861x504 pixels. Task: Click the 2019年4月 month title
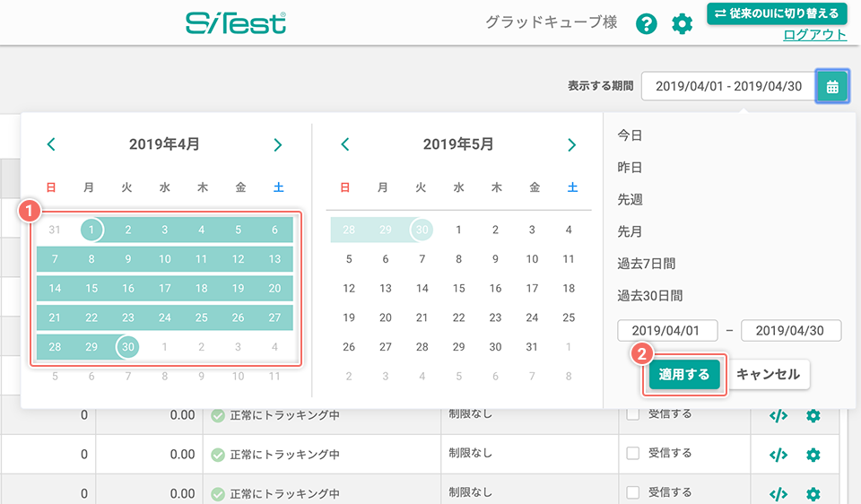tap(164, 144)
